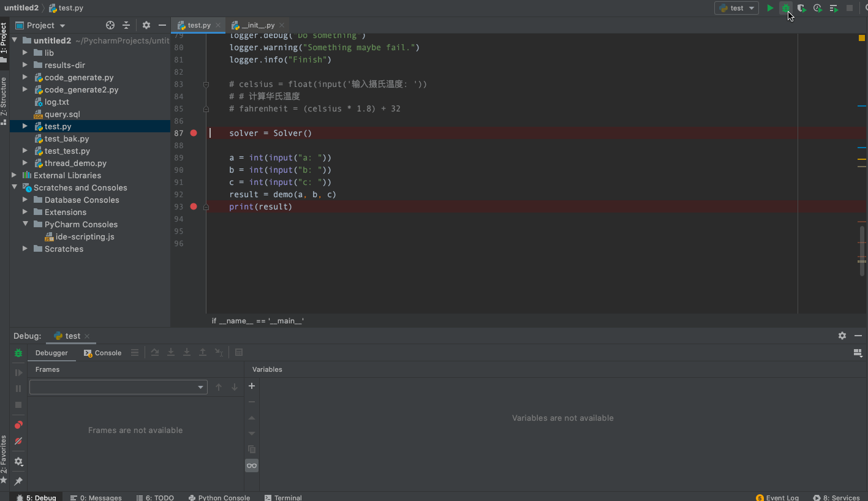Collapse the untitled2 project root
868x501 pixels.
[x=14, y=40]
